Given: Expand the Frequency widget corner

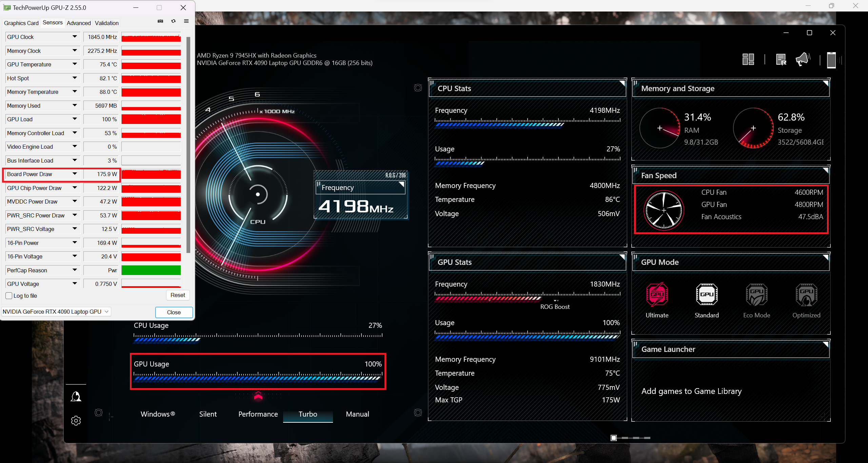Looking at the screenshot, I should point(401,184).
